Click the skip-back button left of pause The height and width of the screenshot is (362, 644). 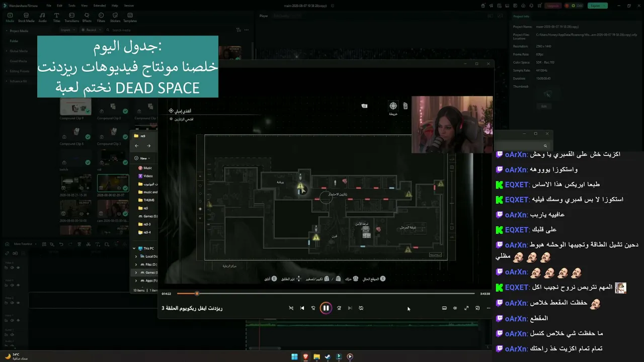(x=313, y=308)
